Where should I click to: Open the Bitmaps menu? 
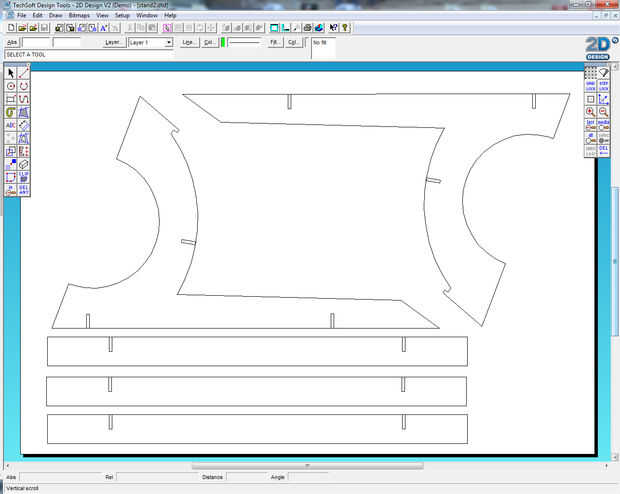(x=79, y=15)
